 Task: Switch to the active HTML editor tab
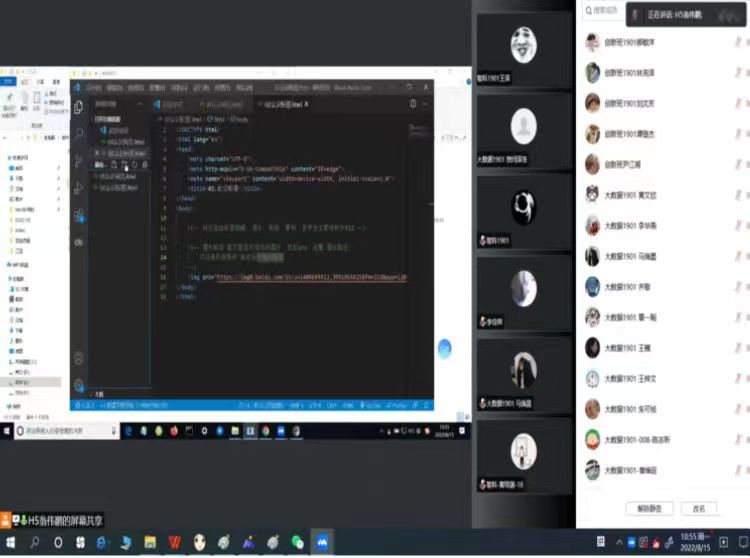[280, 103]
